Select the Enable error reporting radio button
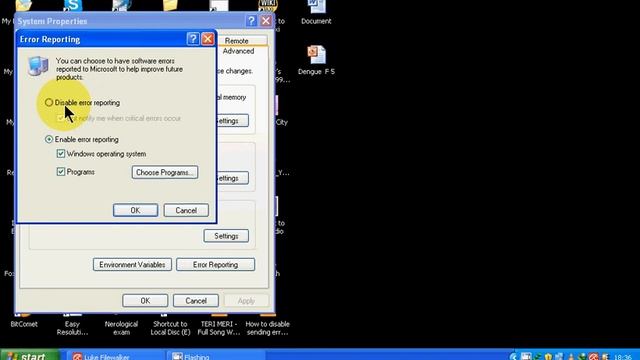Viewport: 640px width, 360px height. (49, 139)
